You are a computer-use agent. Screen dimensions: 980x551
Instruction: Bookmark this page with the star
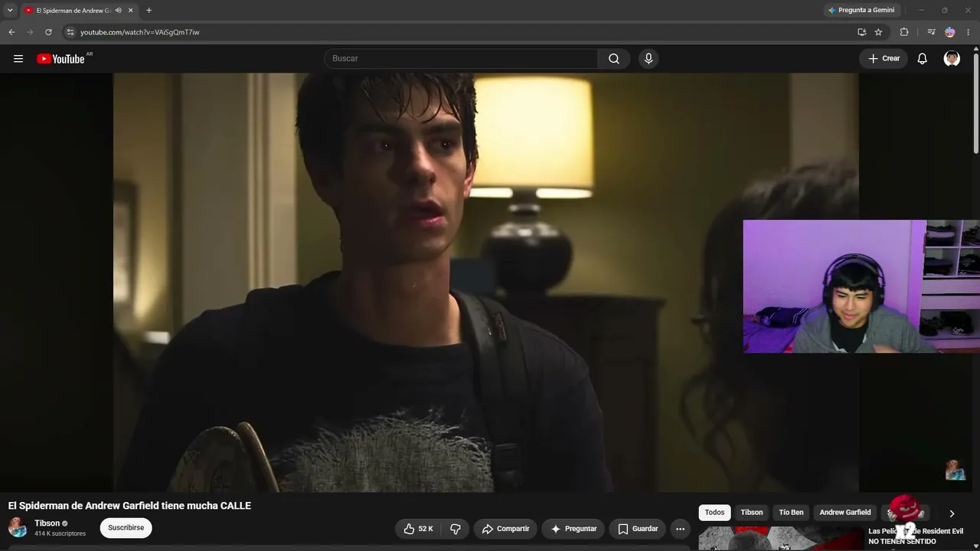[878, 32]
